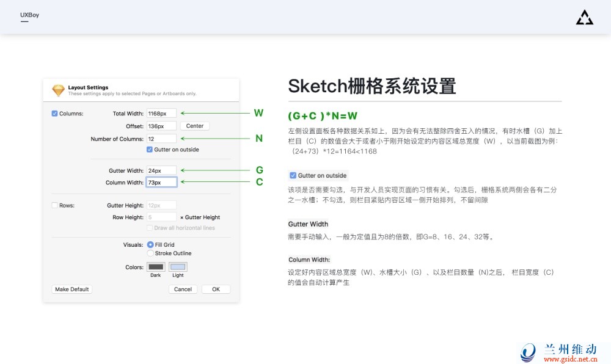Image resolution: width=611 pixels, height=364 pixels.
Task: Open the Dark color swatch
Action: click(156, 267)
